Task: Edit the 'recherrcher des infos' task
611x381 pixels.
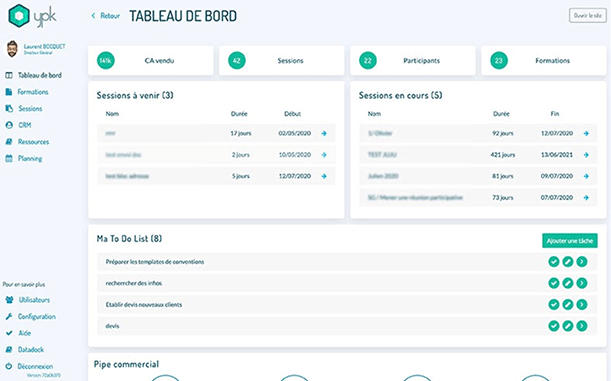Action: point(568,283)
